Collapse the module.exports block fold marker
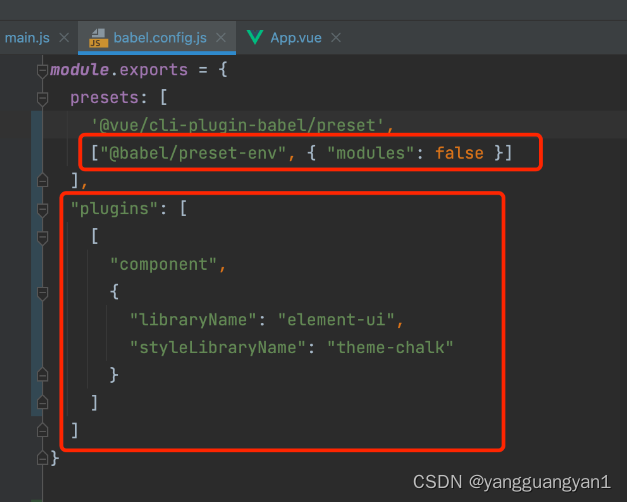 pos(42,71)
